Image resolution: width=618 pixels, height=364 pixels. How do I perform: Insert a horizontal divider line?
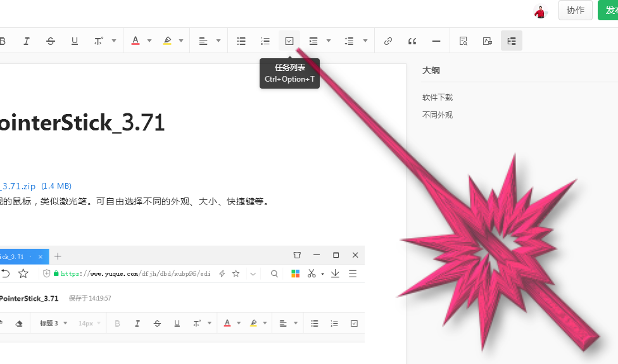[436, 41]
